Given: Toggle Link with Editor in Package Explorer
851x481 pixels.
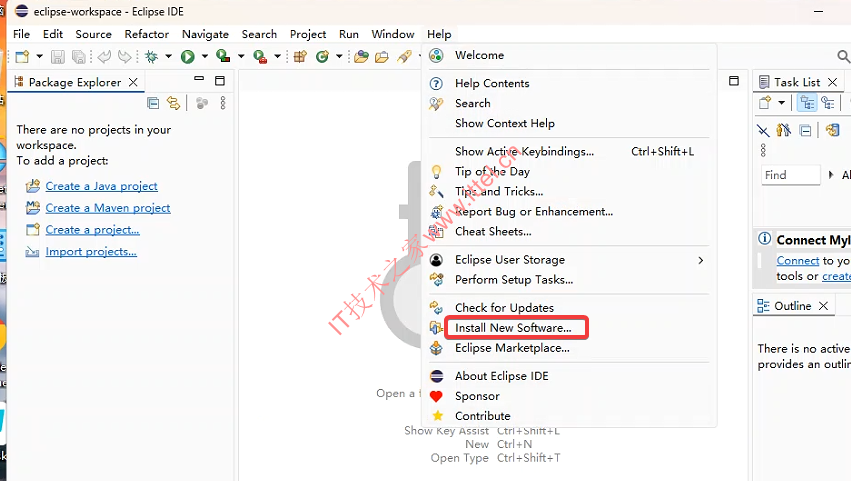Looking at the screenshot, I should point(173,103).
